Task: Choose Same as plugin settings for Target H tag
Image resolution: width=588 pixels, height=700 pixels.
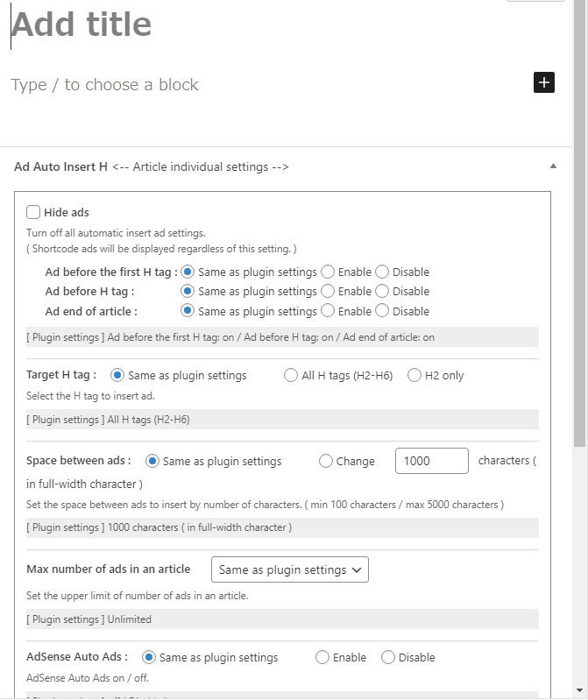Action: [x=117, y=375]
